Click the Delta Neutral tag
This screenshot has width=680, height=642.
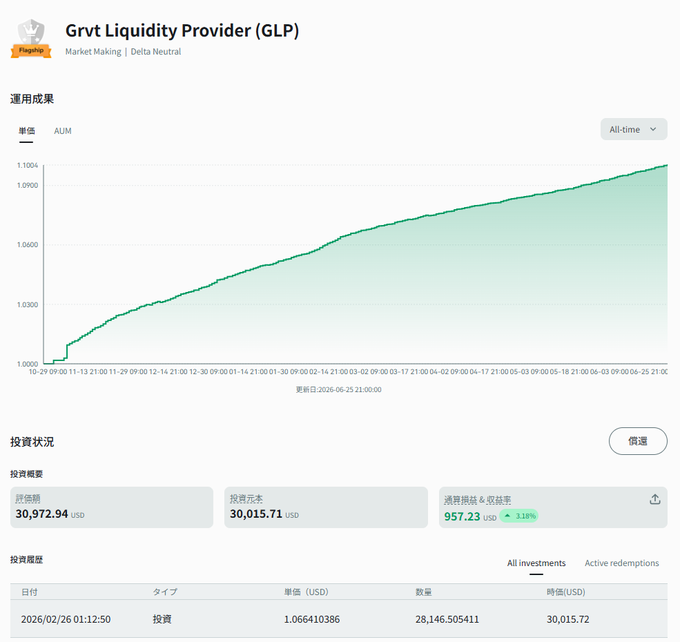pyautogui.click(x=156, y=52)
